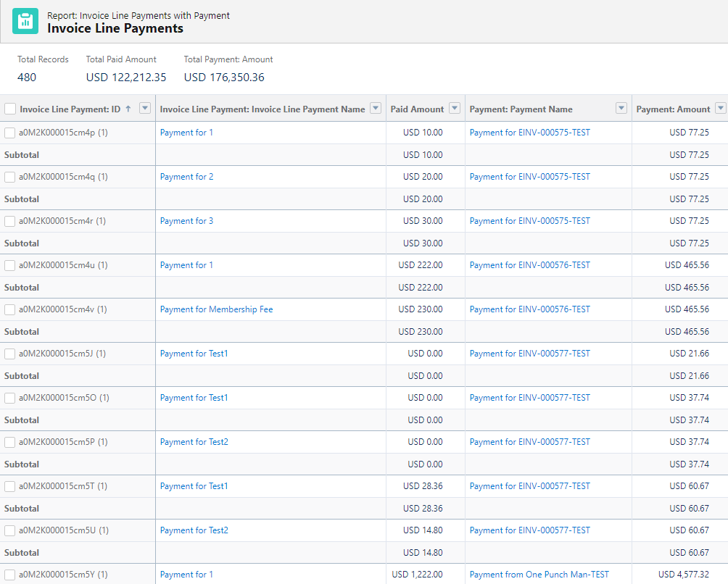Click the Total Paid Amount summary value
Image resolution: width=728 pixels, height=584 pixels.
point(126,77)
